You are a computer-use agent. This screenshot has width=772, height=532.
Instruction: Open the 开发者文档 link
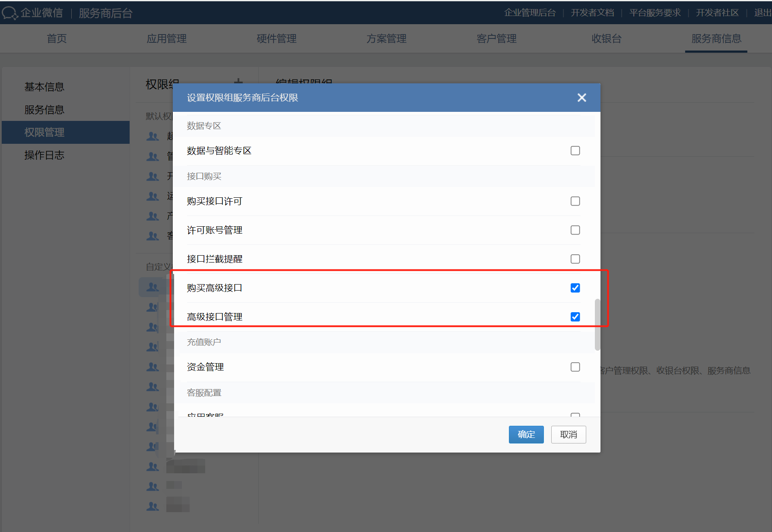[x=592, y=13]
